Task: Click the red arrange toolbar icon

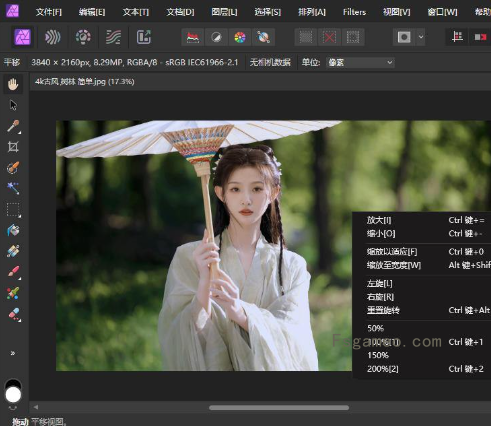Action: pos(480,37)
